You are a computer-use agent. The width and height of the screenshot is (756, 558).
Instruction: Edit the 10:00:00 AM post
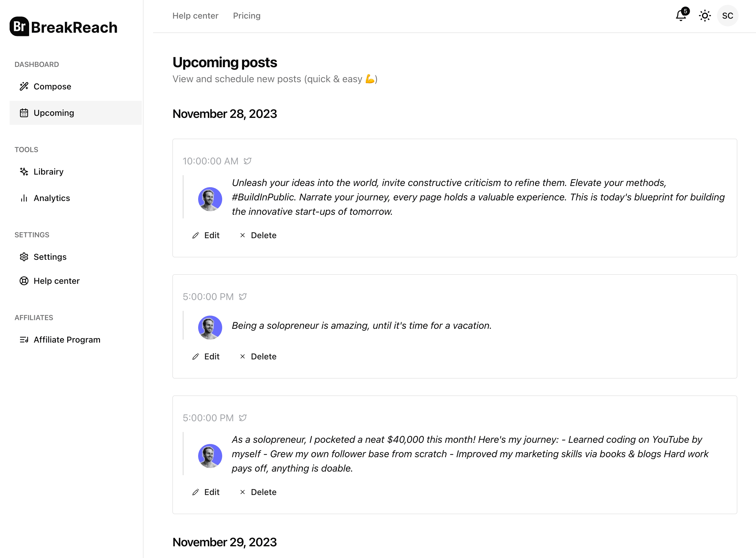206,235
